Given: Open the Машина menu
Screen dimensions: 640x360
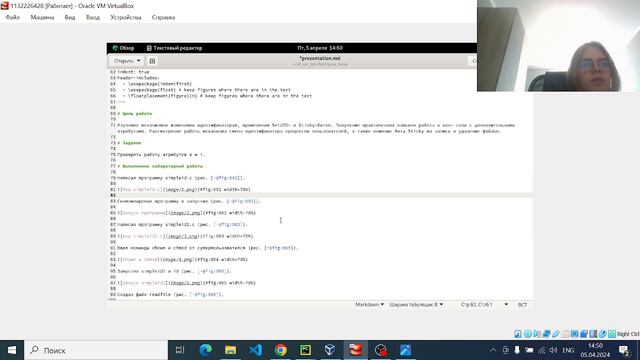Looking at the screenshot, I should click(42, 17).
